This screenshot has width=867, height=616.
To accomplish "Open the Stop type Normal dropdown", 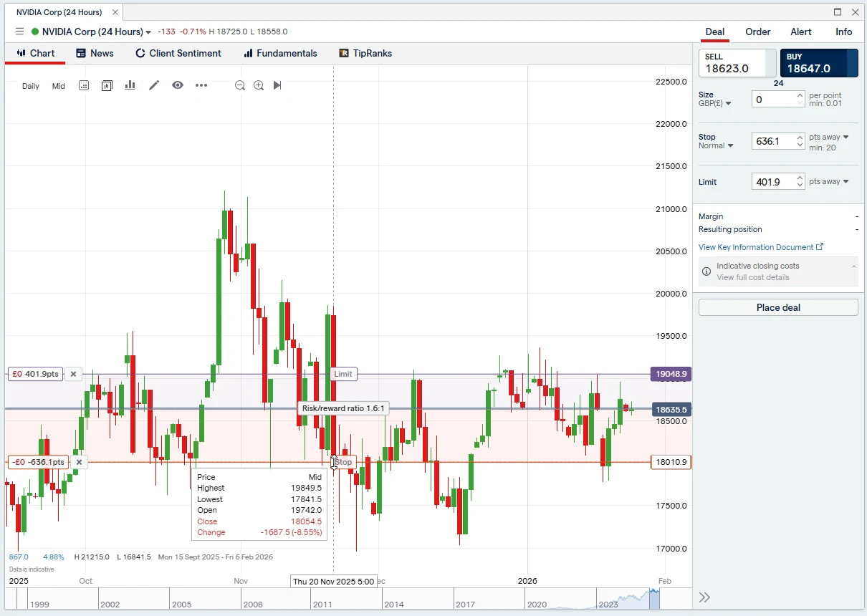I will pyautogui.click(x=717, y=145).
